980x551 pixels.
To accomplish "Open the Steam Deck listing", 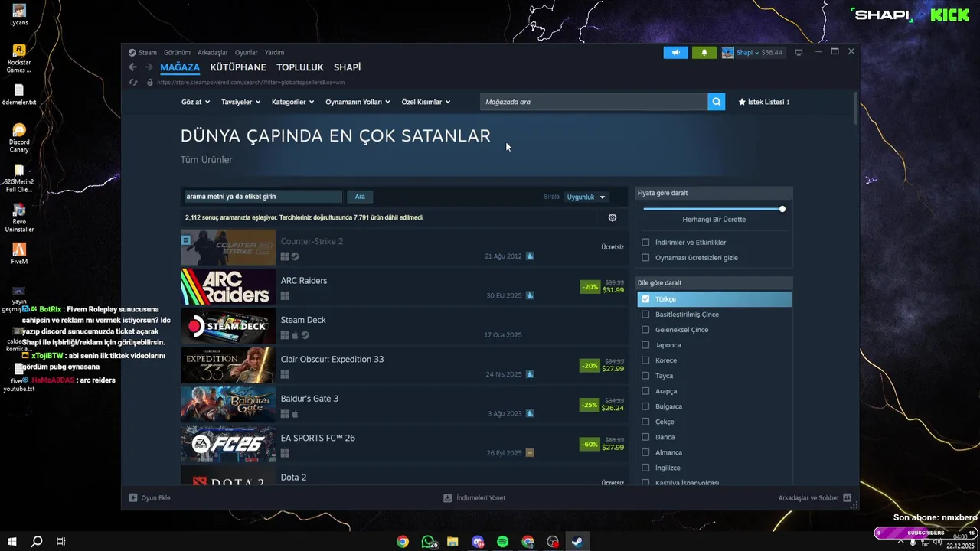I will click(x=404, y=326).
